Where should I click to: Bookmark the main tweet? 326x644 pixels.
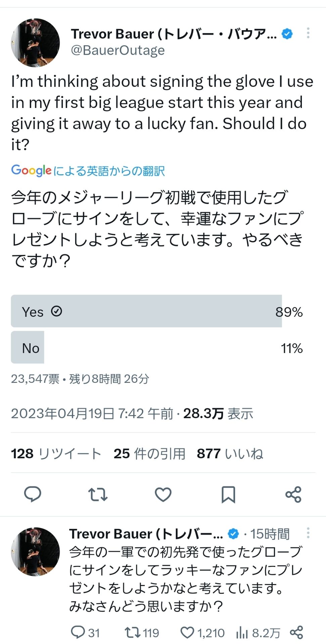pos(228,494)
